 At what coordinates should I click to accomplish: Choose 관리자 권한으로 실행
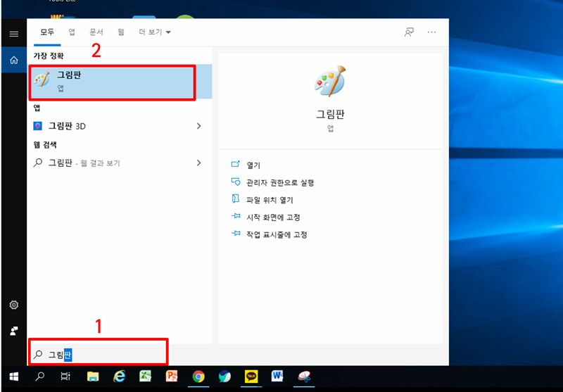(x=280, y=183)
